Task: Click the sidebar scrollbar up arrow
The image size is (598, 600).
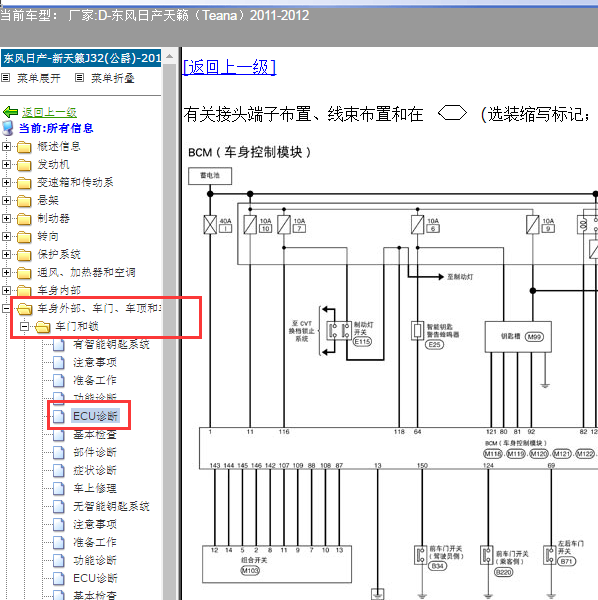Action: [x=169, y=57]
